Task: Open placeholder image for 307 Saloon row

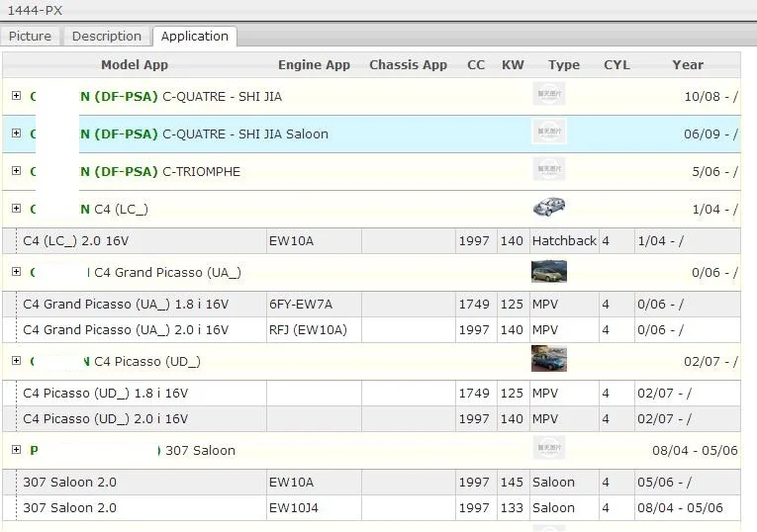Action: [x=549, y=448]
